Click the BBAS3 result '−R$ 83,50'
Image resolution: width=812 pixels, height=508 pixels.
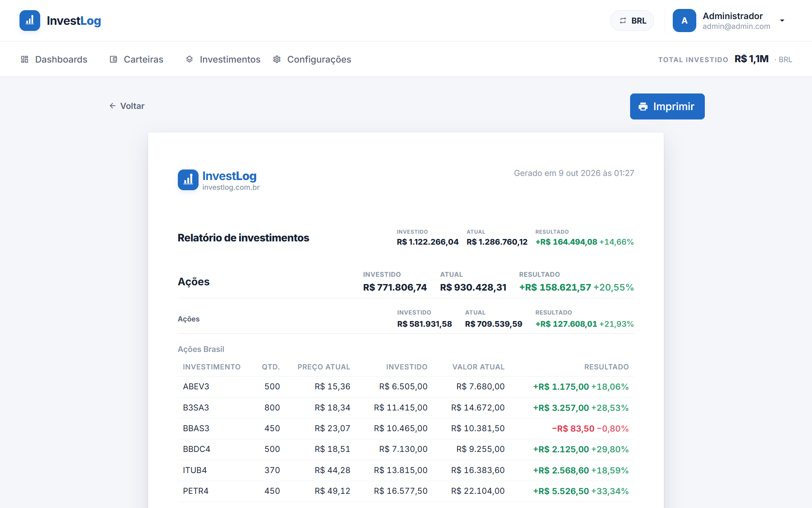[573, 428]
